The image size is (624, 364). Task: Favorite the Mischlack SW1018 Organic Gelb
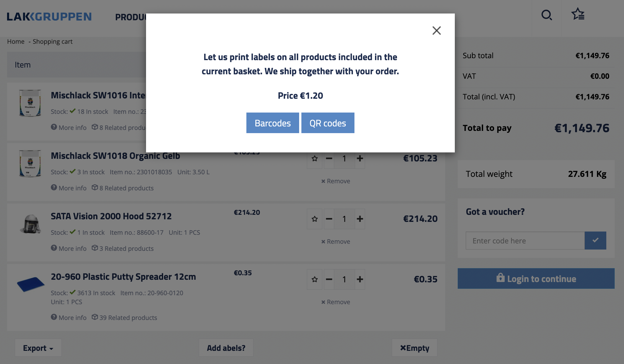click(315, 159)
